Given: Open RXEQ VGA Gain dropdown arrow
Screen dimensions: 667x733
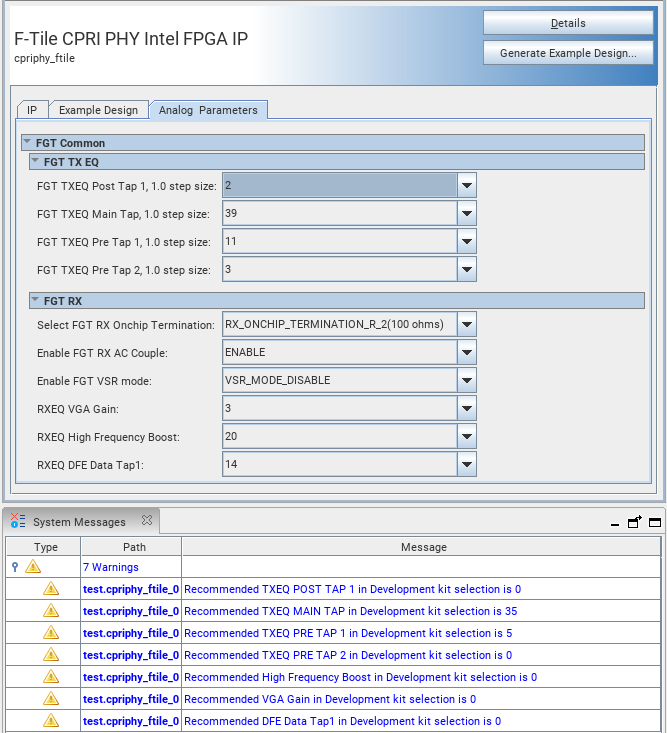Looking at the screenshot, I should click(x=466, y=409).
